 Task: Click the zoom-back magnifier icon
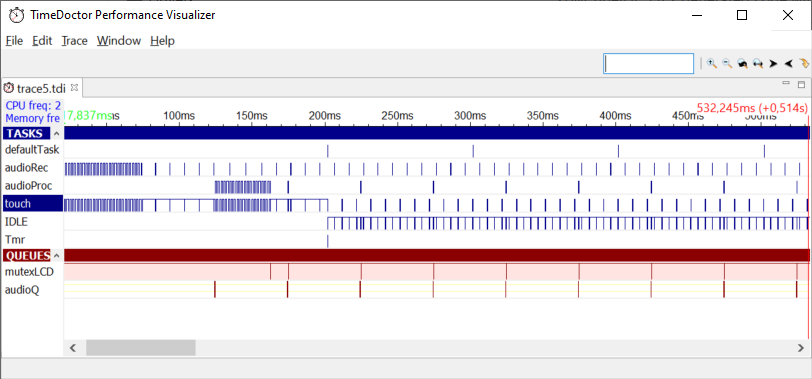coord(743,63)
